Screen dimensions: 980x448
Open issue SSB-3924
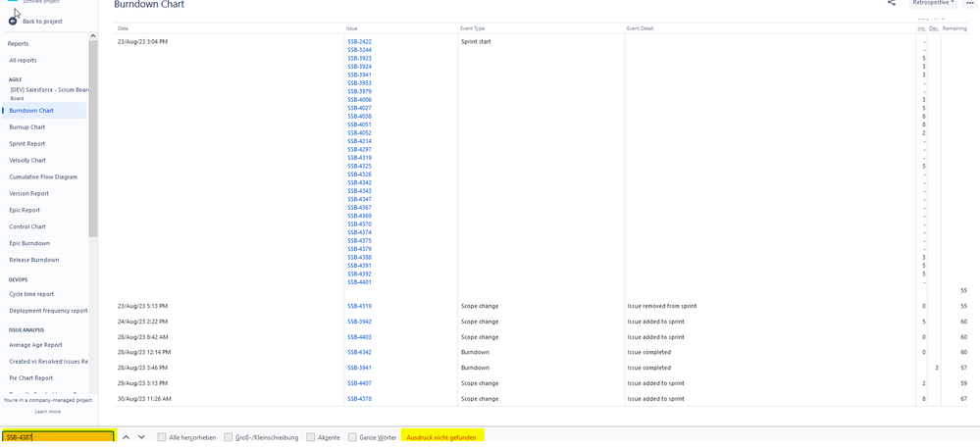359,67
